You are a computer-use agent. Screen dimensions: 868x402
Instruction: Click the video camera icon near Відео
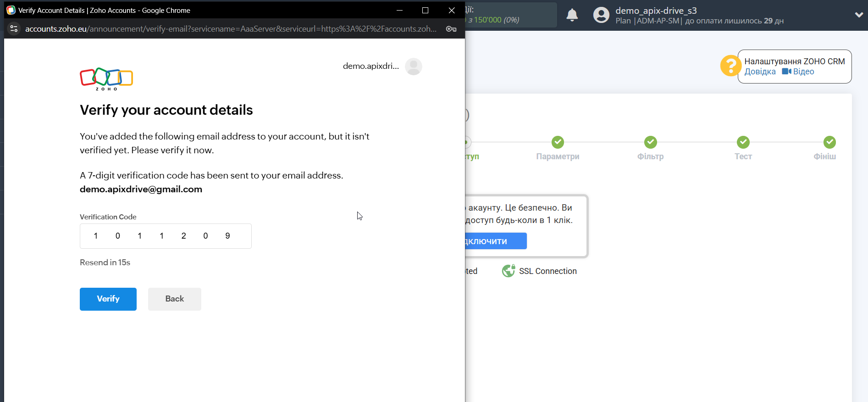point(786,72)
